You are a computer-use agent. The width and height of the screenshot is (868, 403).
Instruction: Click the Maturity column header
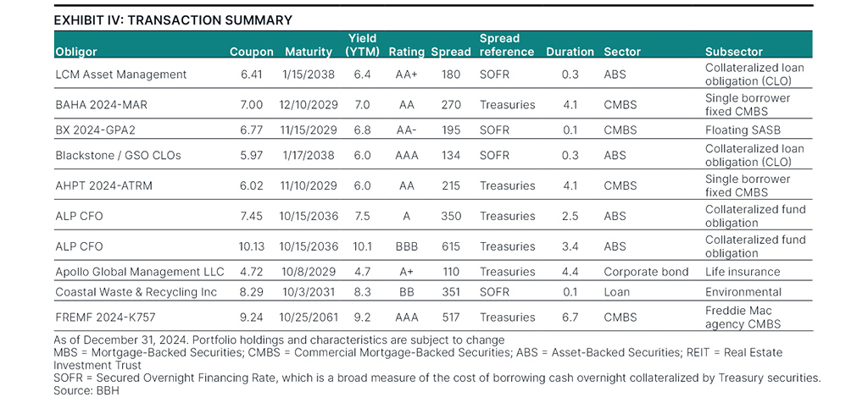click(x=309, y=52)
